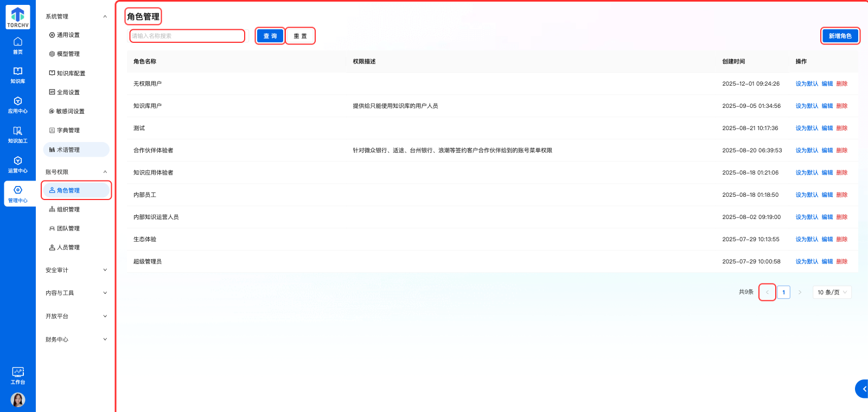Open 敏感词设置 menu item
The image size is (868, 412).
pyautogui.click(x=76, y=111)
